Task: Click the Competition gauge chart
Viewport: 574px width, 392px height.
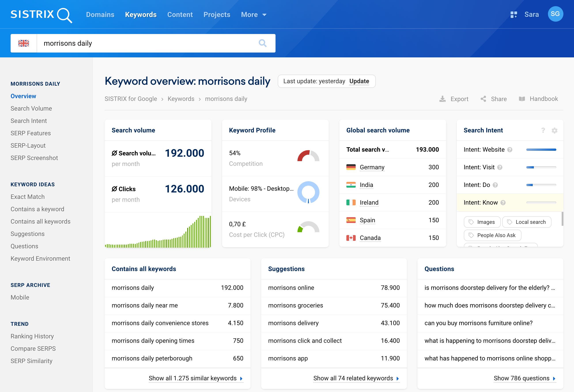Action: tap(308, 156)
